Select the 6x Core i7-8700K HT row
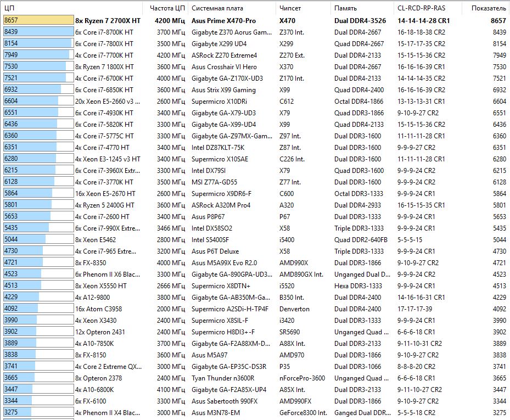 (255, 32)
